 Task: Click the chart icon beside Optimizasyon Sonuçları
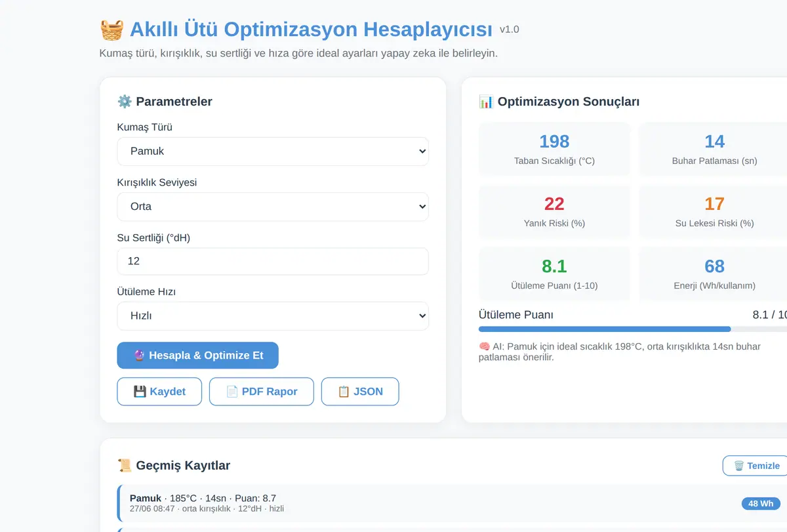[486, 102]
